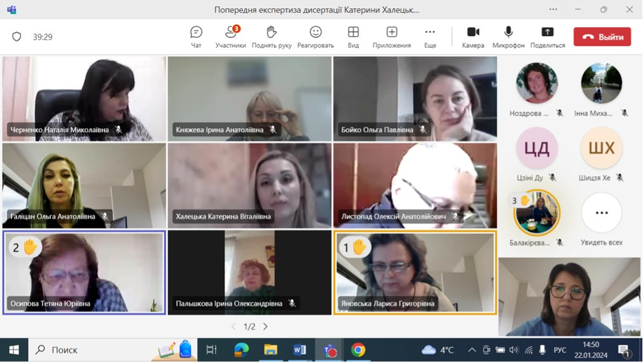This screenshot has height=363, width=644.
Task: Click raised hand badge on Яновська tile
Action: [x=354, y=248]
